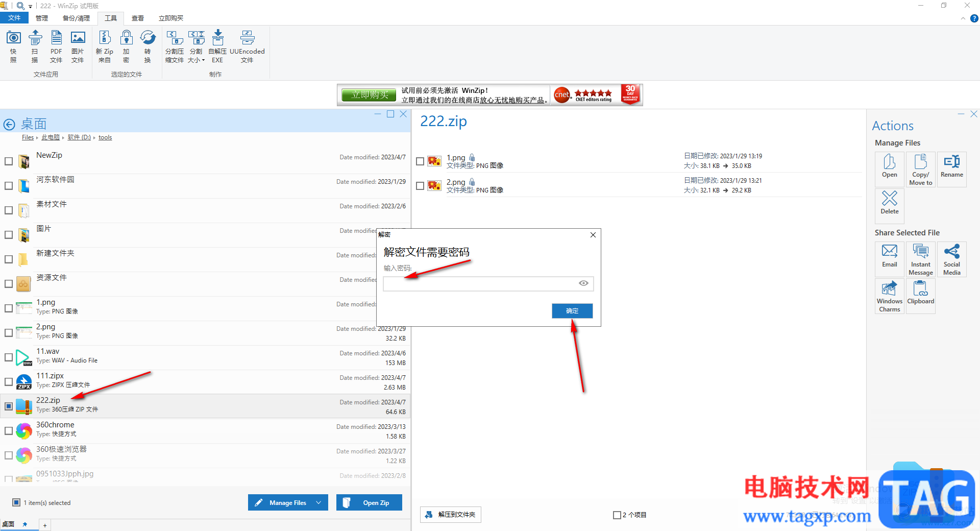Select the 新建文件夹 folder row
This screenshot has height=531, width=980.
(x=205, y=259)
